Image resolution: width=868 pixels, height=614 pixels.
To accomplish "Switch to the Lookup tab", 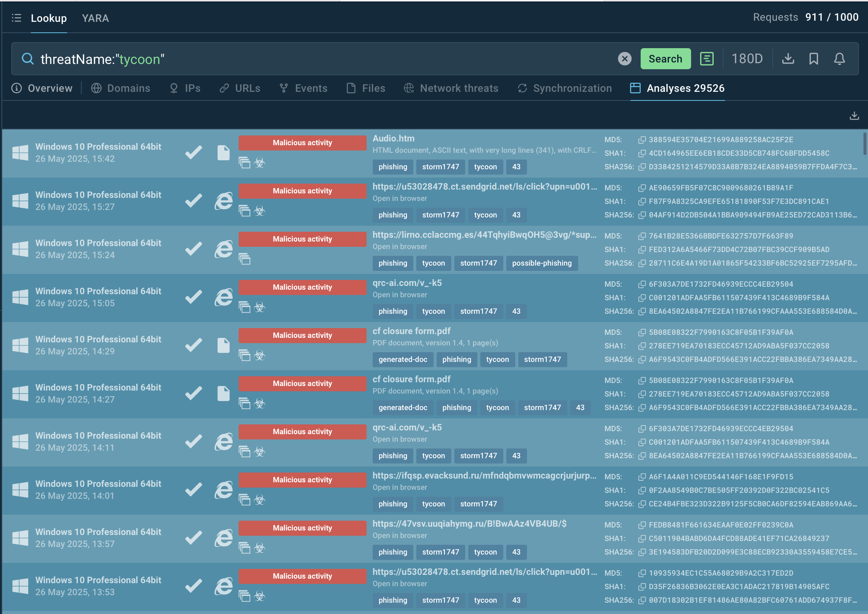I will pyautogui.click(x=49, y=18).
